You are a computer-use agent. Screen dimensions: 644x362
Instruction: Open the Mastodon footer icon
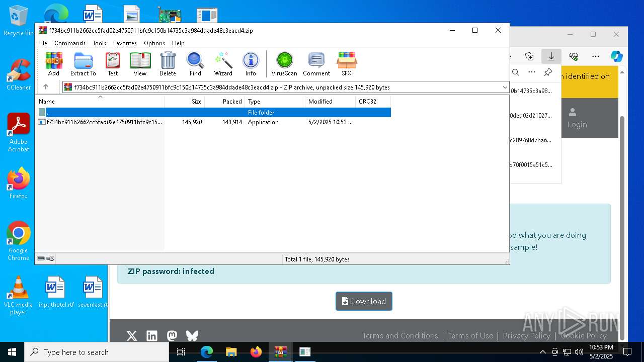pos(172,335)
